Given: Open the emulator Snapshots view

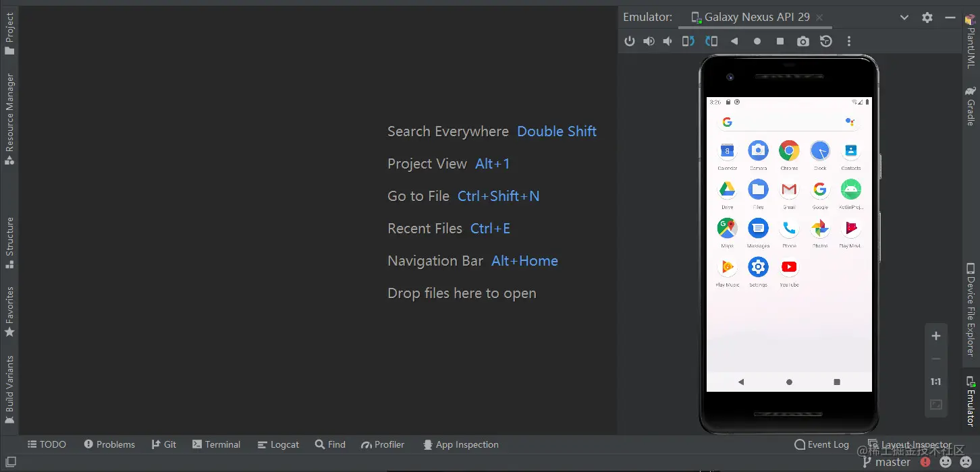Looking at the screenshot, I should tap(826, 41).
